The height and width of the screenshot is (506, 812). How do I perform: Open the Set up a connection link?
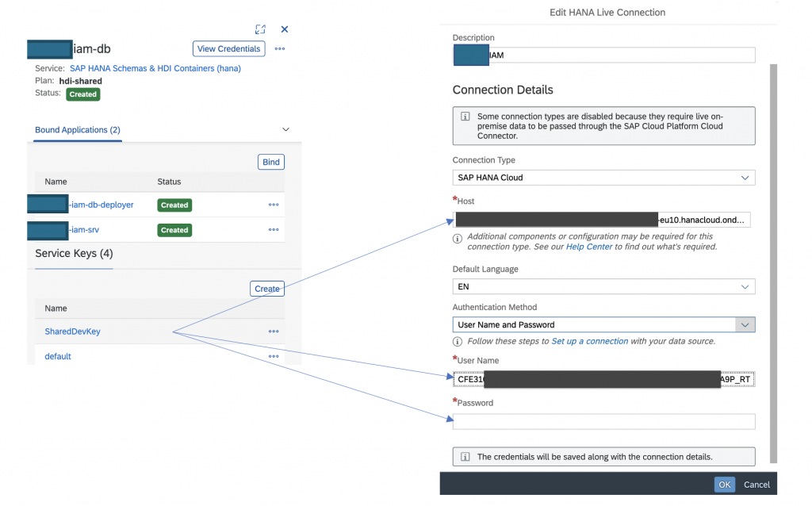(x=589, y=341)
